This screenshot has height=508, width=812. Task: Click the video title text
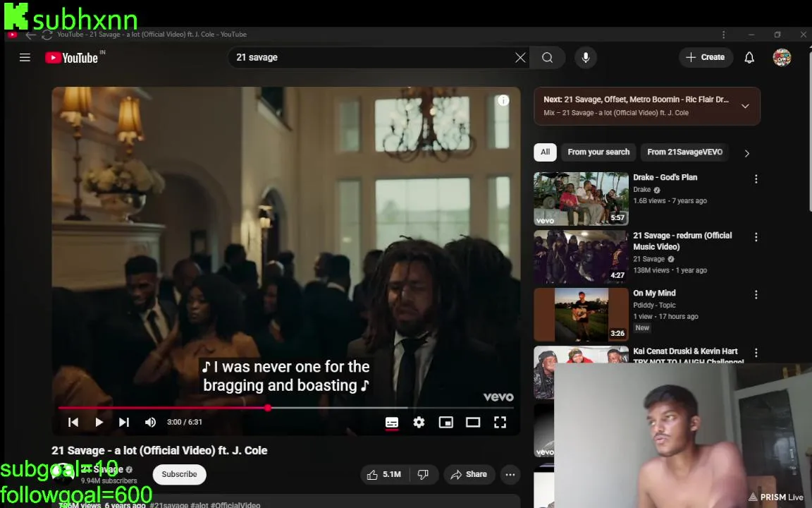(159, 450)
